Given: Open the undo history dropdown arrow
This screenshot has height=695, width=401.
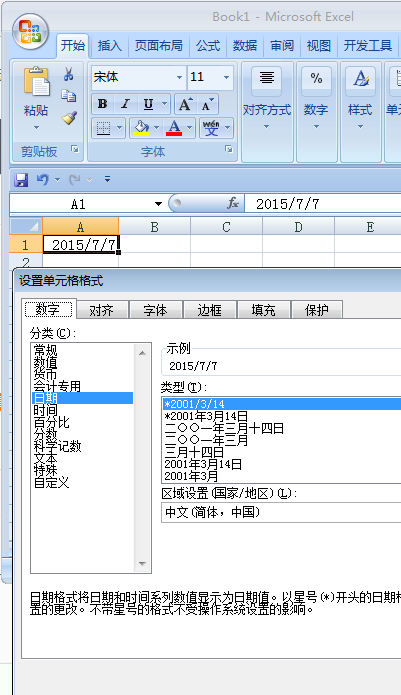Looking at the screenshot, I should click(x=58, y=180).
